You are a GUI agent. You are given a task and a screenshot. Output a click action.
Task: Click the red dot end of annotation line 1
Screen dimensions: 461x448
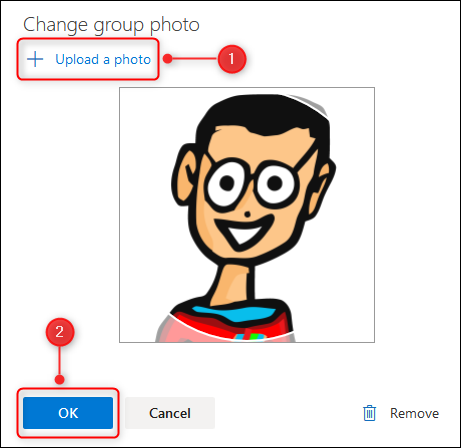[168, 59]
